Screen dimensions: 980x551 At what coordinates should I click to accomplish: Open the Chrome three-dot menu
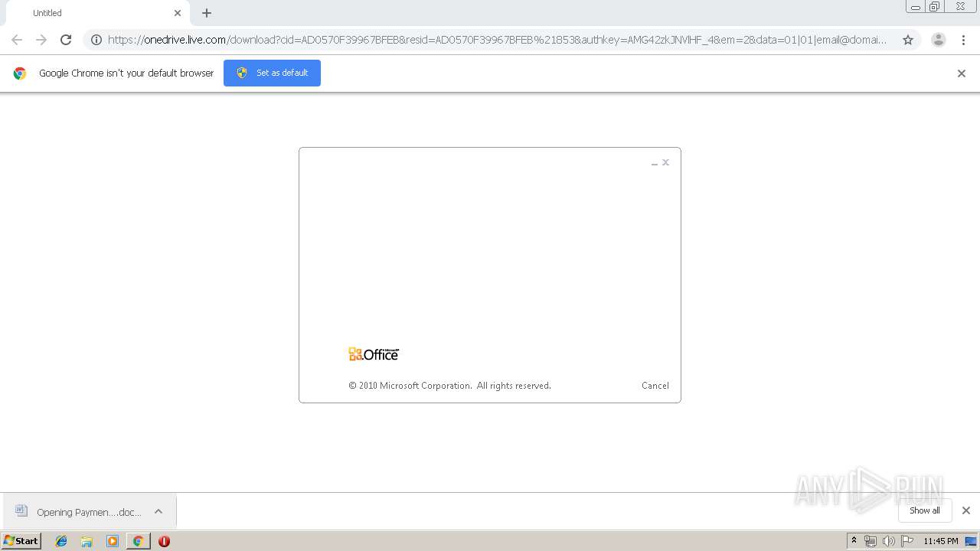point(962,40)
